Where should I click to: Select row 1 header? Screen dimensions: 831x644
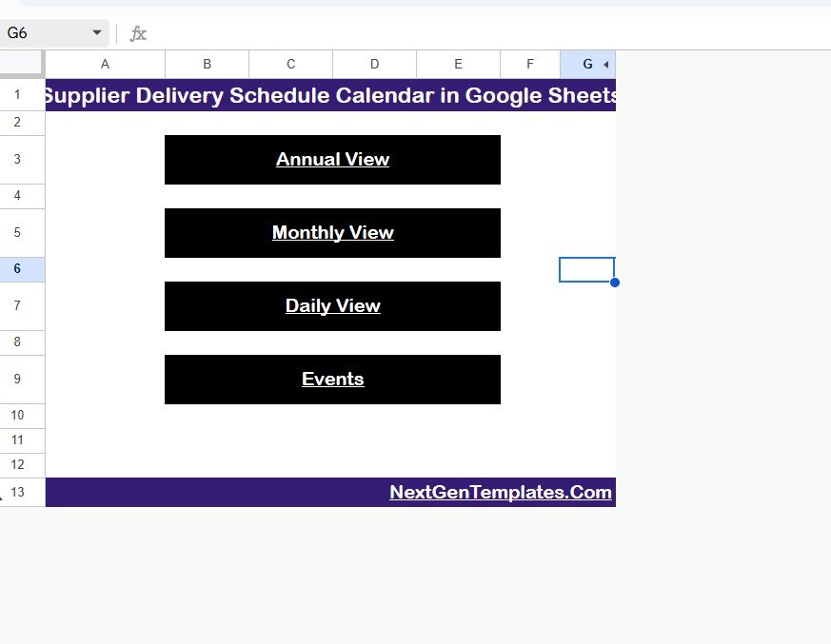(17, 95)
